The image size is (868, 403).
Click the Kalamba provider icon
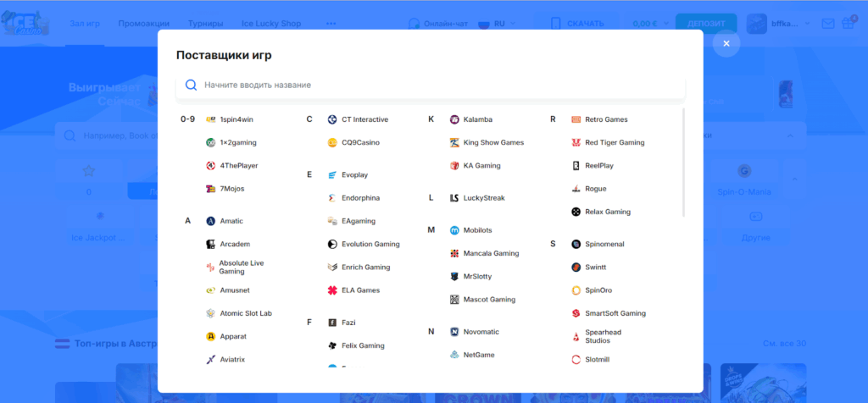pyautogui.click(x=454, y=119)
